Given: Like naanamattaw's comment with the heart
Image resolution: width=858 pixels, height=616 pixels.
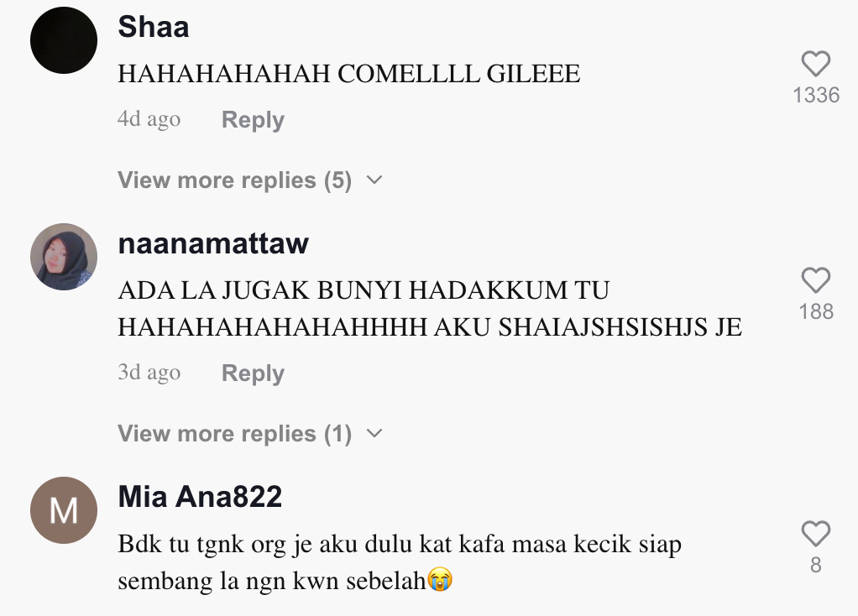Looking at the screenshot, I should click(x=816, y=280).
